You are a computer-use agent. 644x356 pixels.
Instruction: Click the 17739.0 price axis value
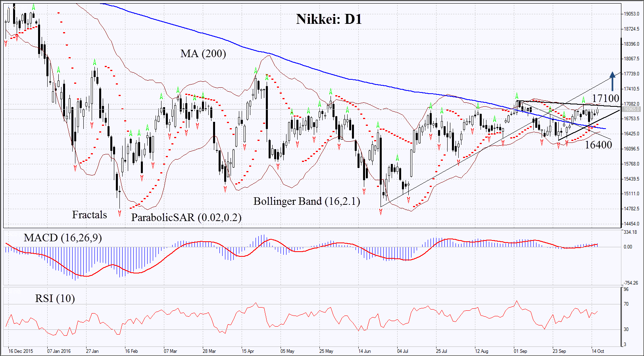point(631,74)
